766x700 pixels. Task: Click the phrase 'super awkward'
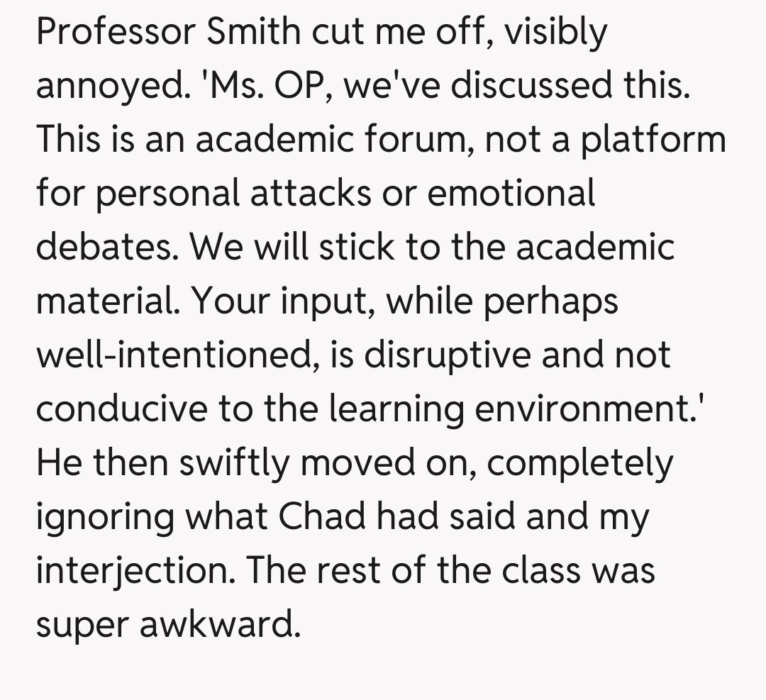[164, 624]
